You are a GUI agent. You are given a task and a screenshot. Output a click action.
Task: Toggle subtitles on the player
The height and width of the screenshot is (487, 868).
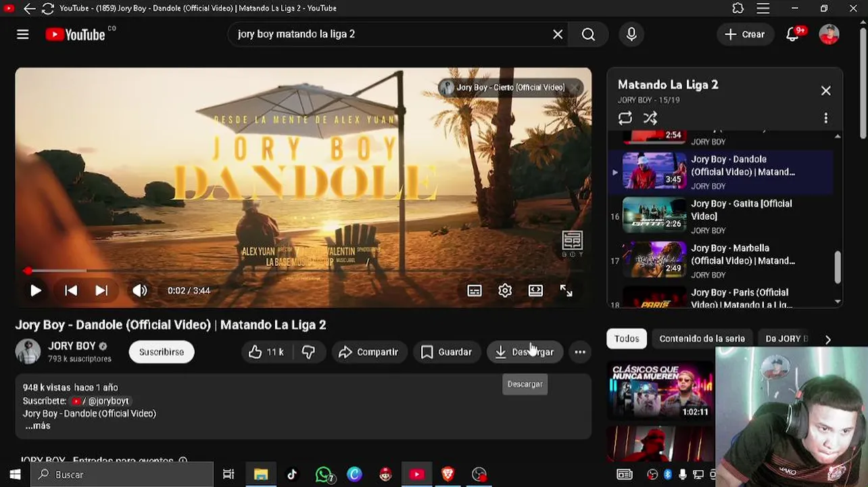tap(475, 291)
